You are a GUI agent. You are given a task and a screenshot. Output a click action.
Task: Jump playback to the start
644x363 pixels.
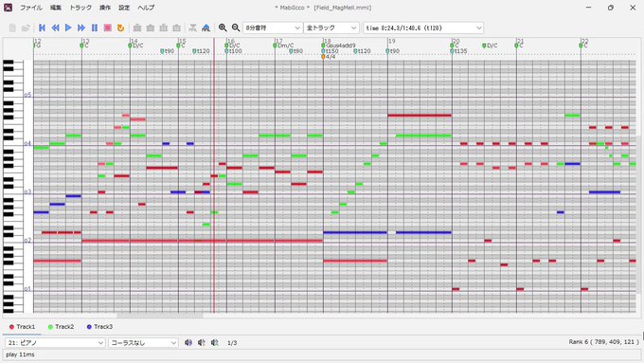pyautogui.click(x=42, y=27)
